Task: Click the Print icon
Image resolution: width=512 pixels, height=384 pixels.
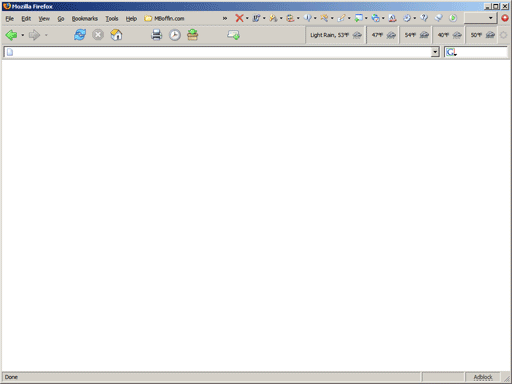Action: pyautogui.click(x=156, y=35)
